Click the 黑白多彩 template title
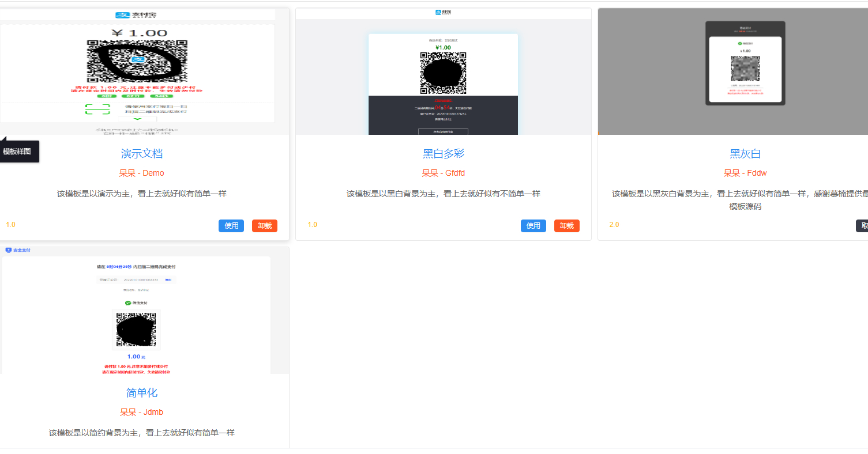The height and width of the screenshot is (454, 868). tap(444, 154)
